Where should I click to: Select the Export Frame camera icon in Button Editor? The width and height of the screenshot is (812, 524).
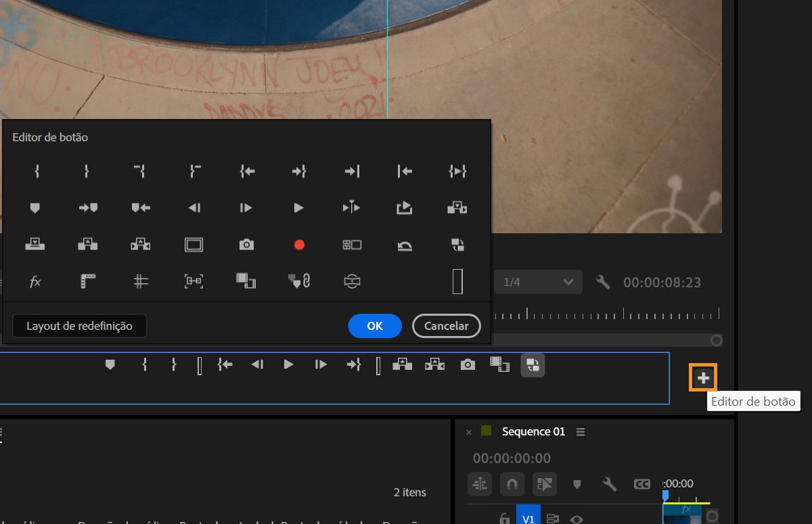pyautogui.click(x=246, y=245)
